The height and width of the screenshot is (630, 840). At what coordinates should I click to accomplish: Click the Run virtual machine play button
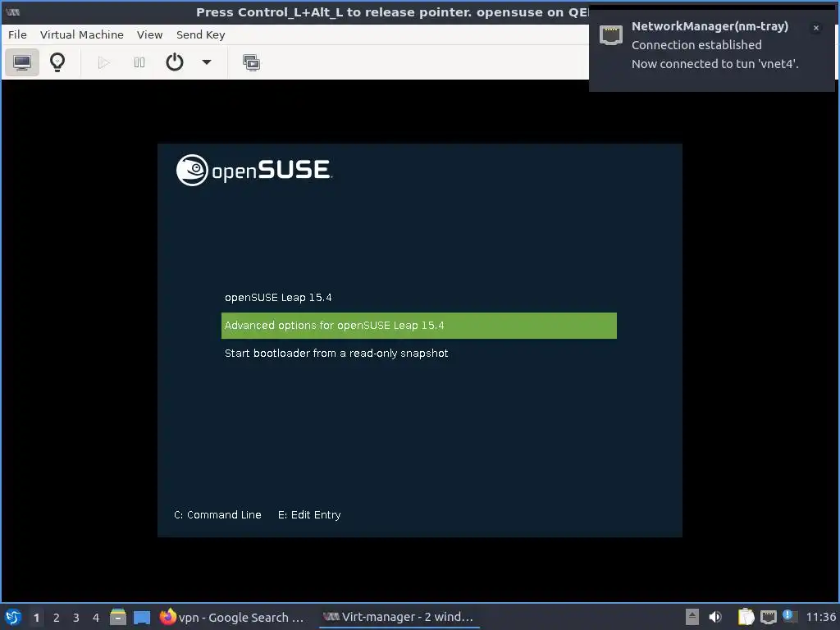click(104, 62)
